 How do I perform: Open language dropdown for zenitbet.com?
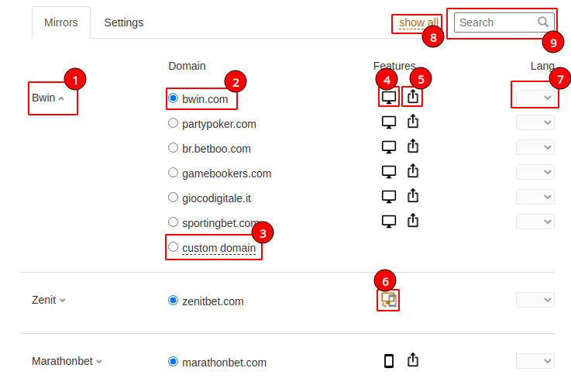click(x=535, y=300)
